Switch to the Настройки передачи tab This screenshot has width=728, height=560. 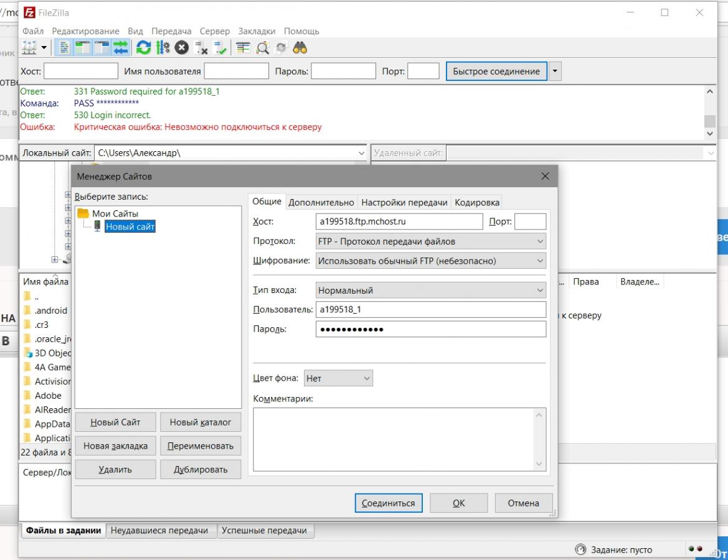(404, 202)
